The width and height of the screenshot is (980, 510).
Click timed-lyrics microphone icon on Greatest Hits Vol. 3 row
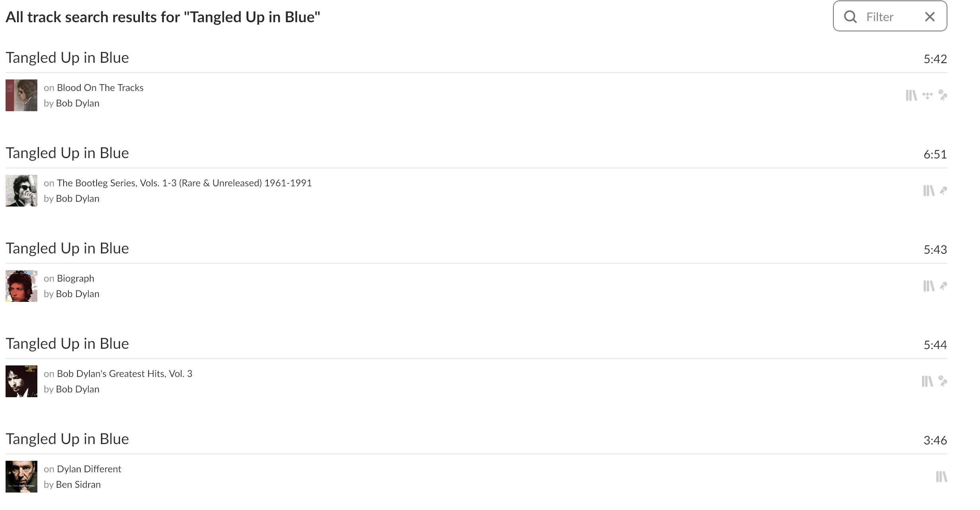tap(943, 381)
